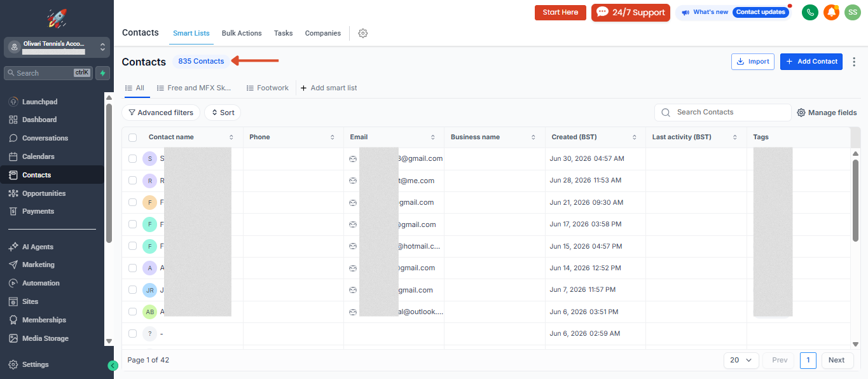Sort by the Phone column arrows
This screenshot has width=868, height=379.
332,137
